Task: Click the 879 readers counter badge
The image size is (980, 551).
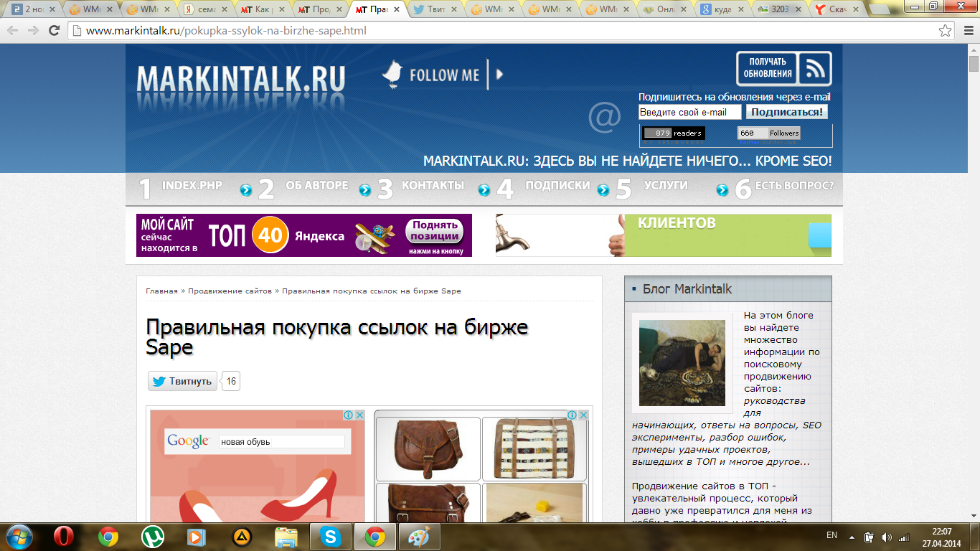Action: (673, 133)
